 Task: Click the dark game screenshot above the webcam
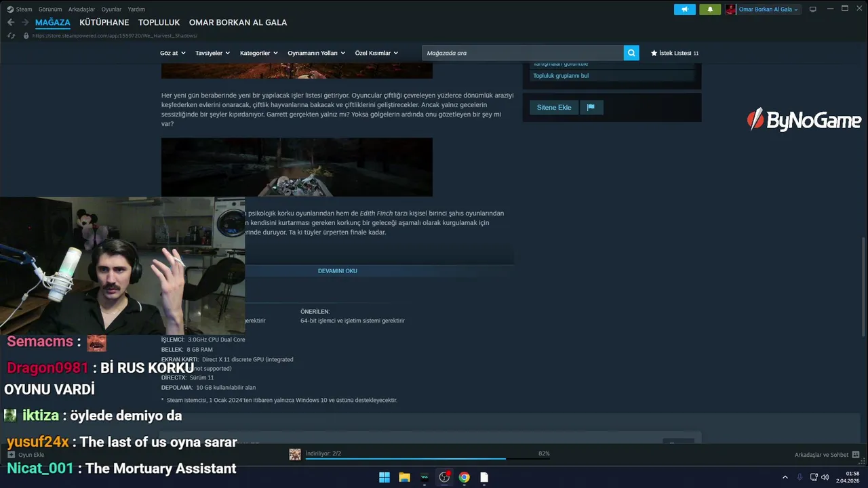pos(296,167)
